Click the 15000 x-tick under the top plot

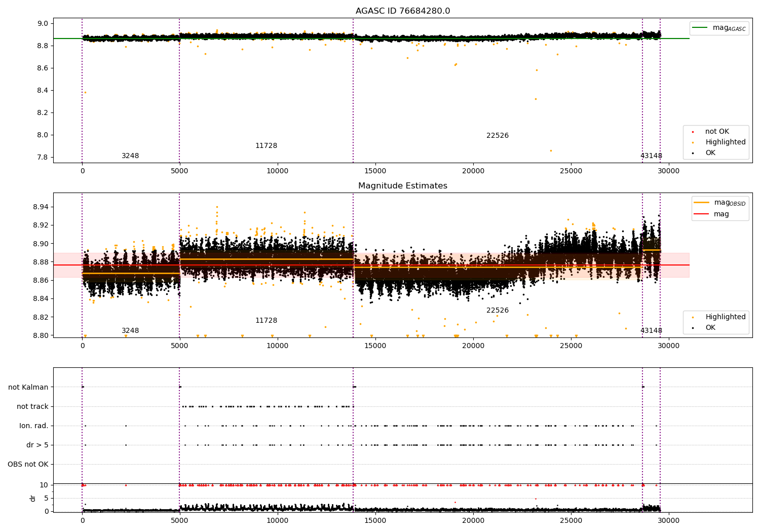pos(375,172)
